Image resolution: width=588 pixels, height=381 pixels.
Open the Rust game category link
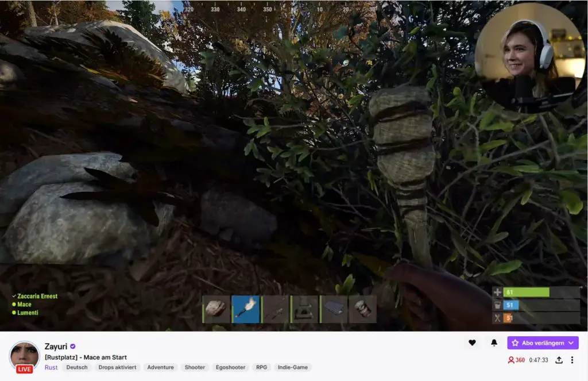[x=51, y=367]
